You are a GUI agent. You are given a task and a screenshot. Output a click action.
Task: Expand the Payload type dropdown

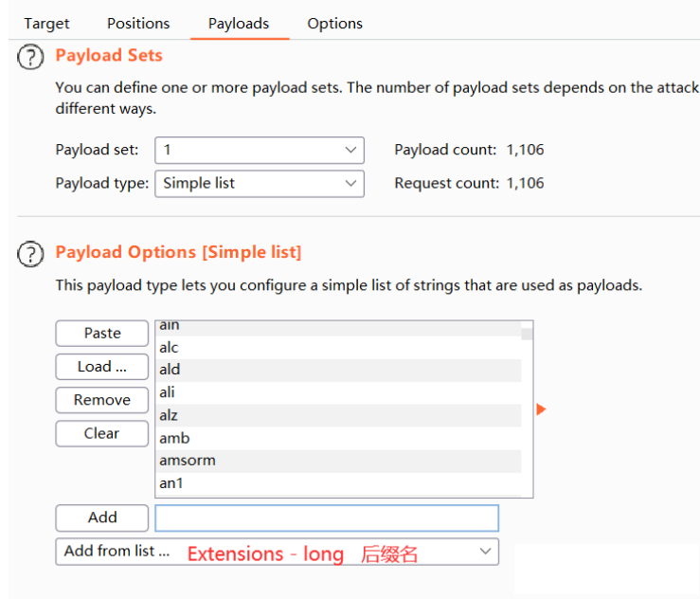click(x=260, y=184)
